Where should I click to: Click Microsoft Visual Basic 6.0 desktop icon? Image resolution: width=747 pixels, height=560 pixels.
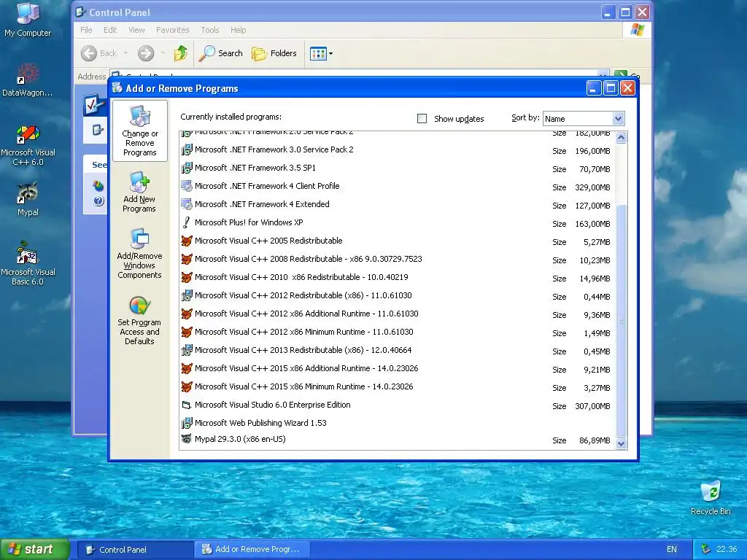[x=28, y=263]
